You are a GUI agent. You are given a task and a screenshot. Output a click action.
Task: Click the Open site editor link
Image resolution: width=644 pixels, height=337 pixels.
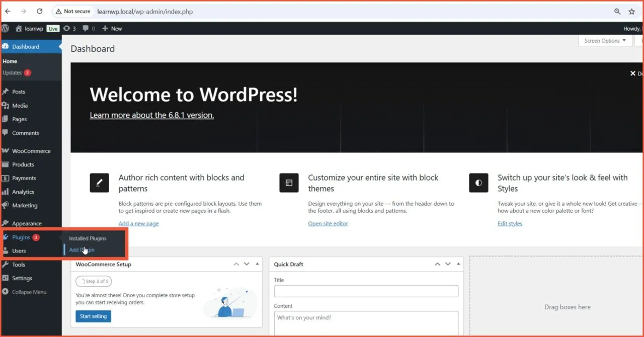[x=328, y=223]
